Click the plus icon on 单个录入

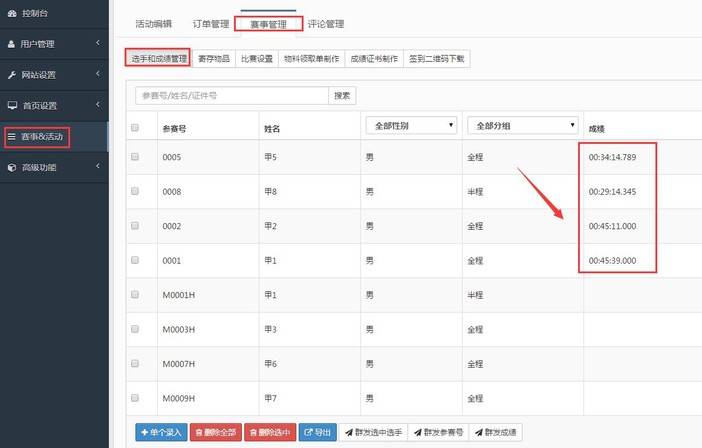point(144,433)
